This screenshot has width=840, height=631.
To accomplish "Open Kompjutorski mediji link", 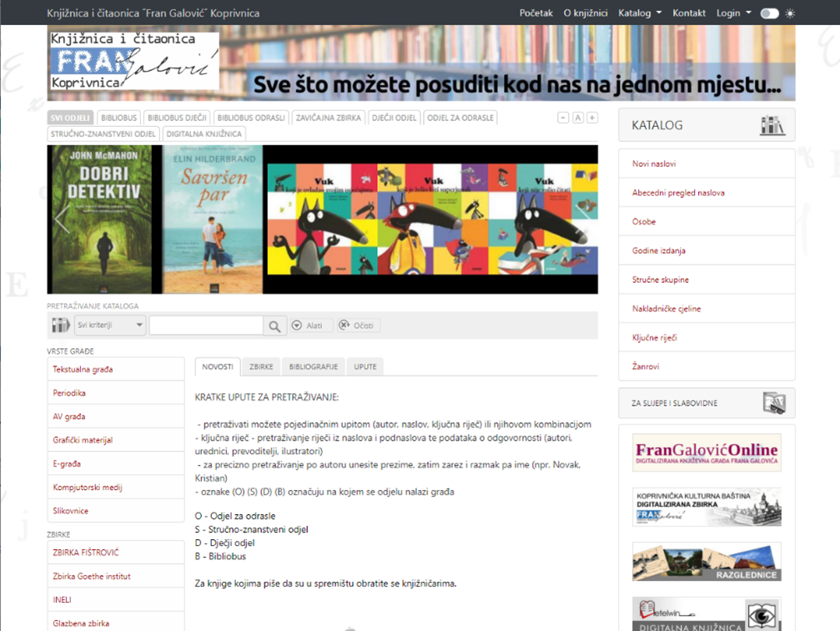I will [x=116, y=487].
